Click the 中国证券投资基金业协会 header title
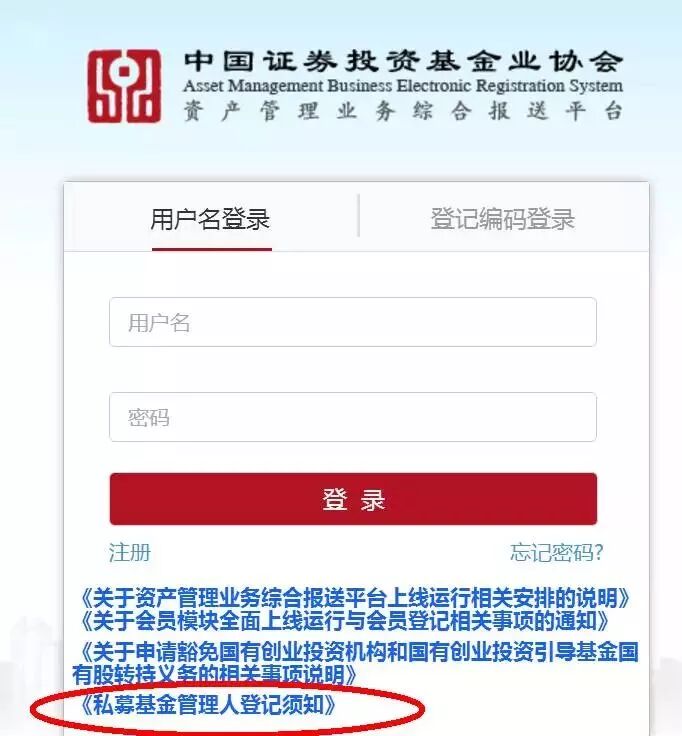 403,61
